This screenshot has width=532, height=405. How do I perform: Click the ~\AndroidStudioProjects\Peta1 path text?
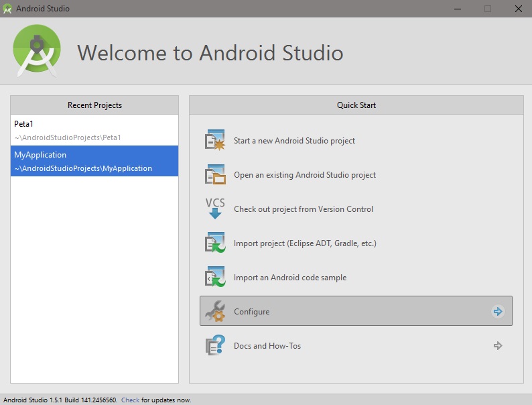pos(68,137)
